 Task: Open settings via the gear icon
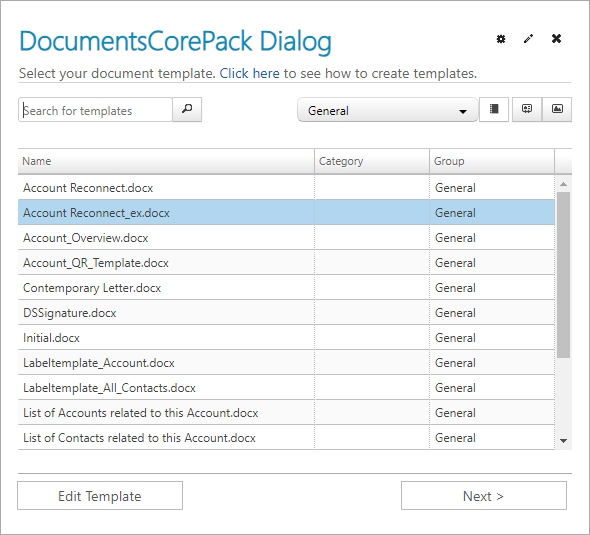(x=500, y=39)
